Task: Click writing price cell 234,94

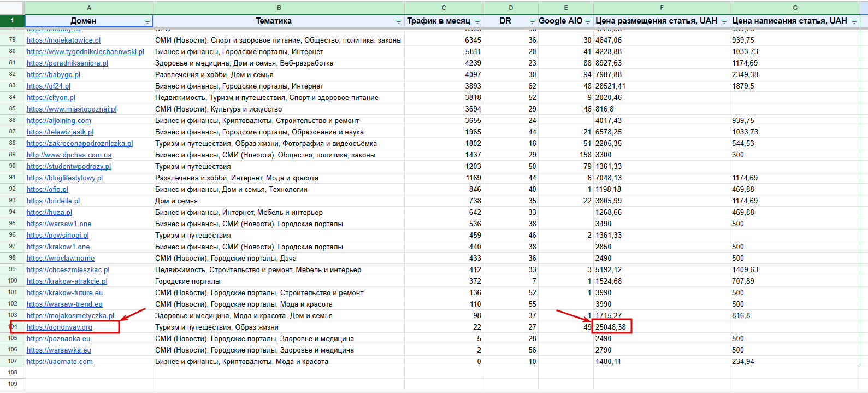Action: 795,361
